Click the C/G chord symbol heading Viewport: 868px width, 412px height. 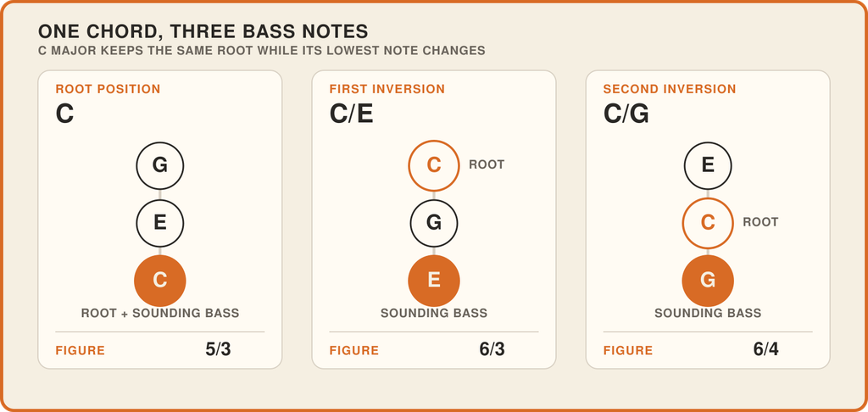pyautogui.click(x=626, y=114)
